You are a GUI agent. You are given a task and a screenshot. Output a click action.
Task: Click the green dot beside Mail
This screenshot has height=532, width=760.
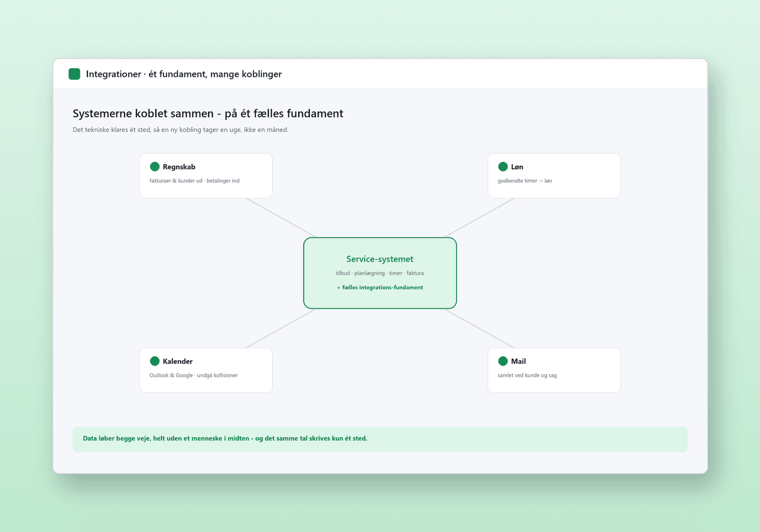pyautogui.click(x=503, y=361)
